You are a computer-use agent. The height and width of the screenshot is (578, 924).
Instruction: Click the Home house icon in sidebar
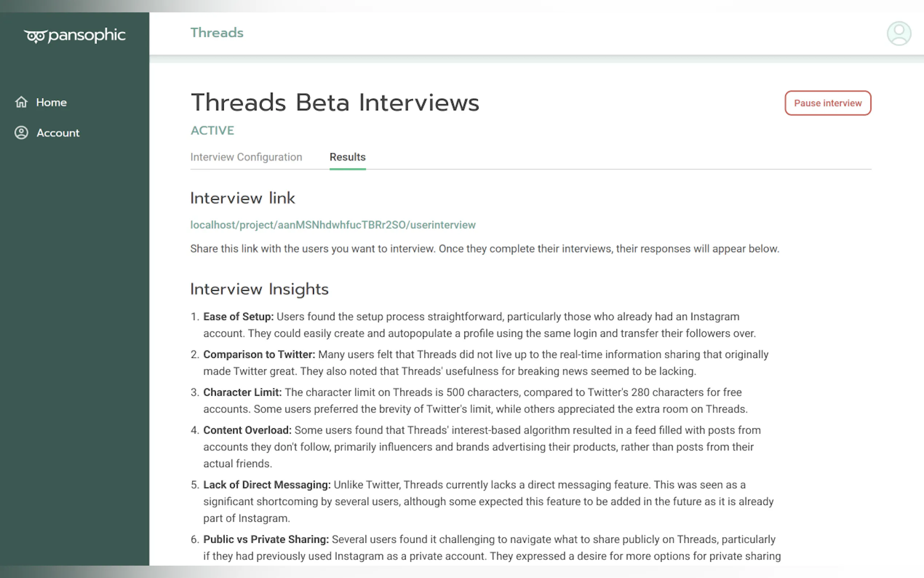(x=21, y=102)
